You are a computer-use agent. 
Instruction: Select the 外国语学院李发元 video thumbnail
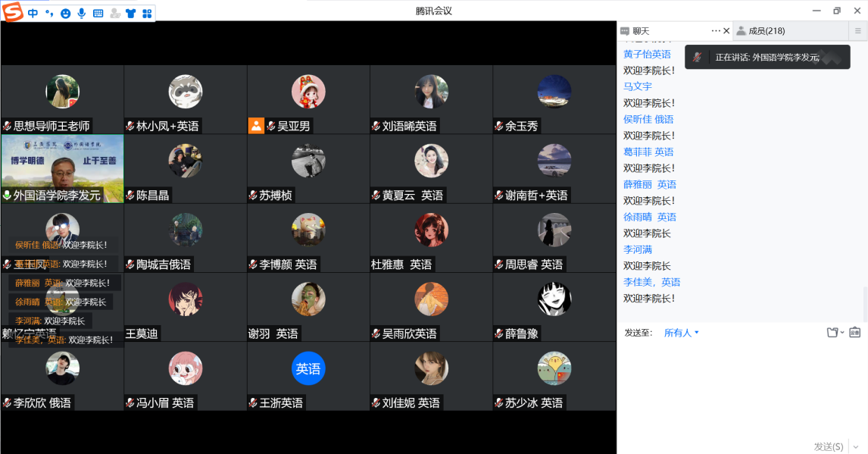[x=62, y=168]
